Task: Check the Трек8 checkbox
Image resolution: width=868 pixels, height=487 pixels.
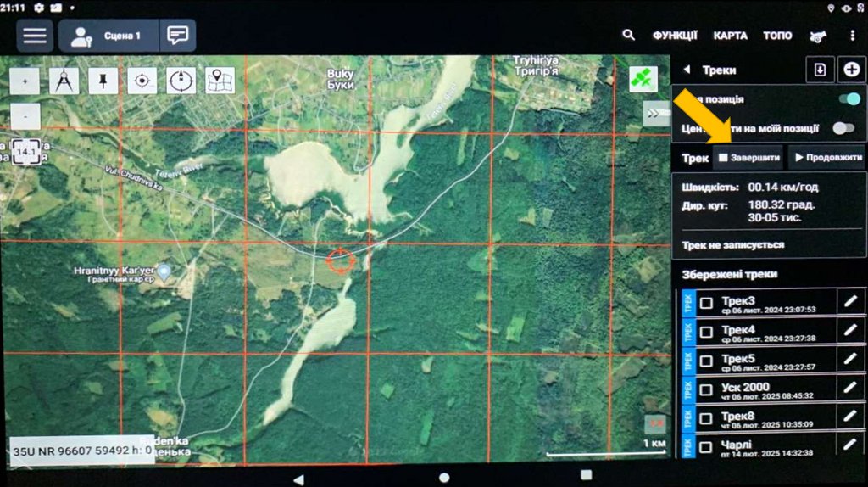Action: tap(706, 418)
